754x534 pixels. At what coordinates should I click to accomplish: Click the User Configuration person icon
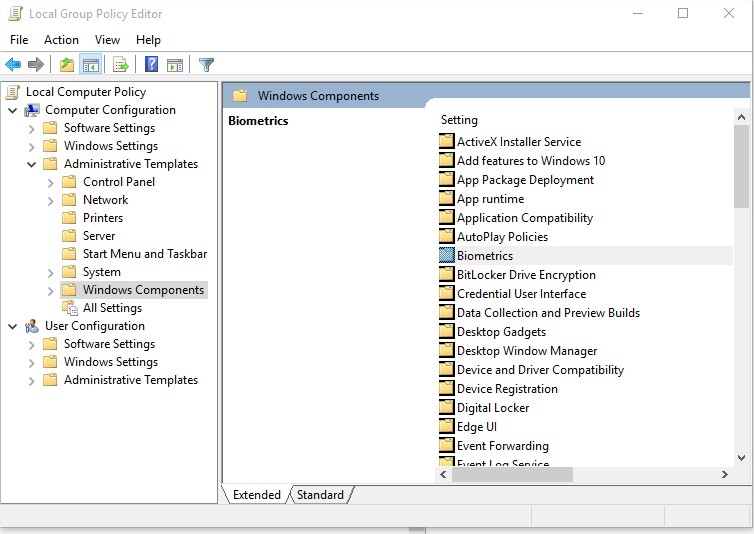coord(32,326)
